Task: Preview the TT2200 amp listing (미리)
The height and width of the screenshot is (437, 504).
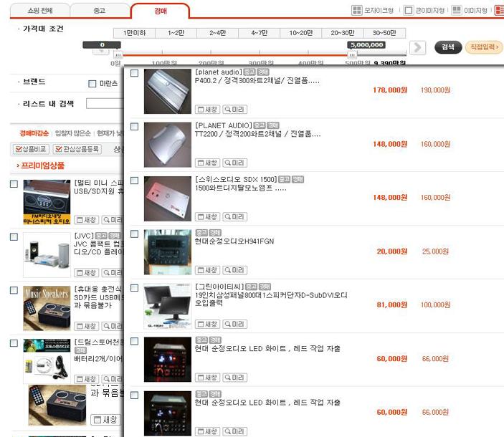Action: point(235,163)
